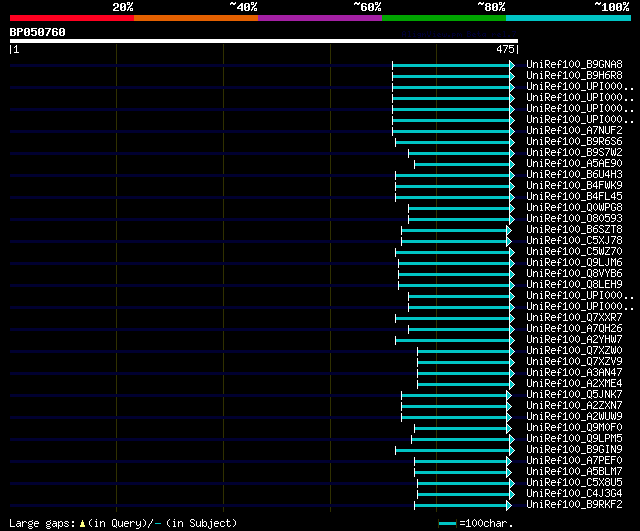Viewport: 640px width, 531px height.
Task: Select label UniRef100_C5XJ78
Action: pyautogui.click(x=574, y=241)
